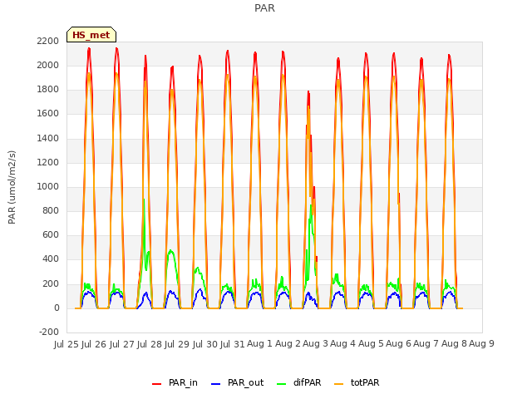Click the Aug 7 x-axis label
Image resolution: width=532 pixels, height=399 pixels.
click(x=426, y=344)
